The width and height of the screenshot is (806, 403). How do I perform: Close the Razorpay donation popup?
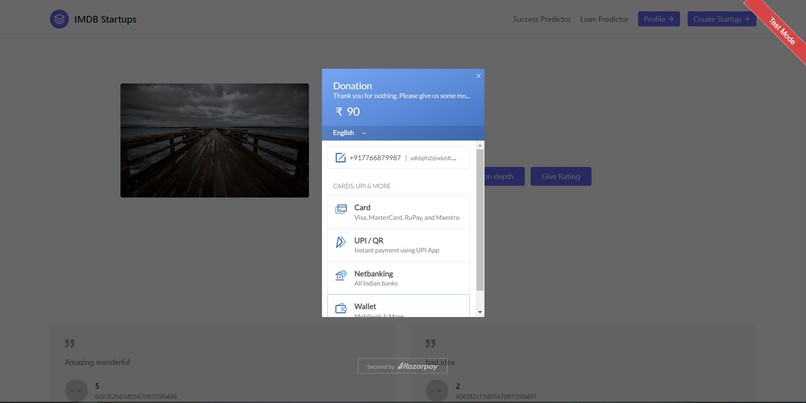(479, 76)
